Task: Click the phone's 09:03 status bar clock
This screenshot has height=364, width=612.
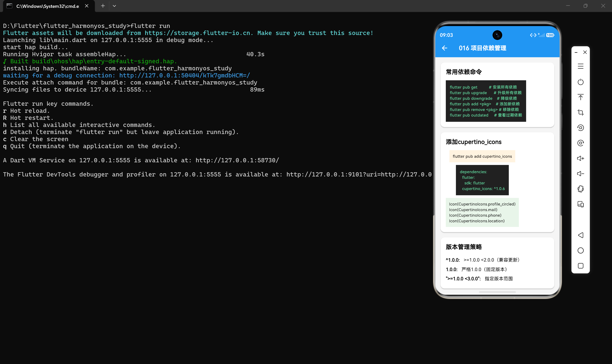Action: [x=446, y=35]
